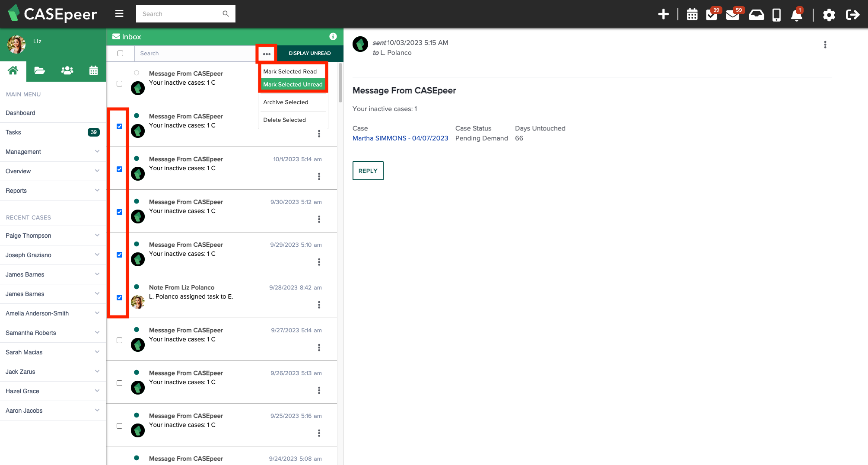Expand Joseph Graziano recent case

click(x=97, y=255)
